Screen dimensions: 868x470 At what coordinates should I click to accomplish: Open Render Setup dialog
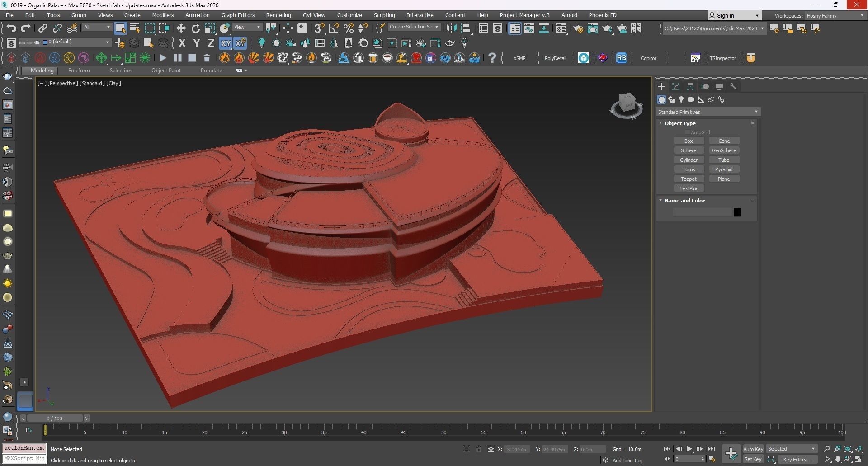click(x=579, y=28)
